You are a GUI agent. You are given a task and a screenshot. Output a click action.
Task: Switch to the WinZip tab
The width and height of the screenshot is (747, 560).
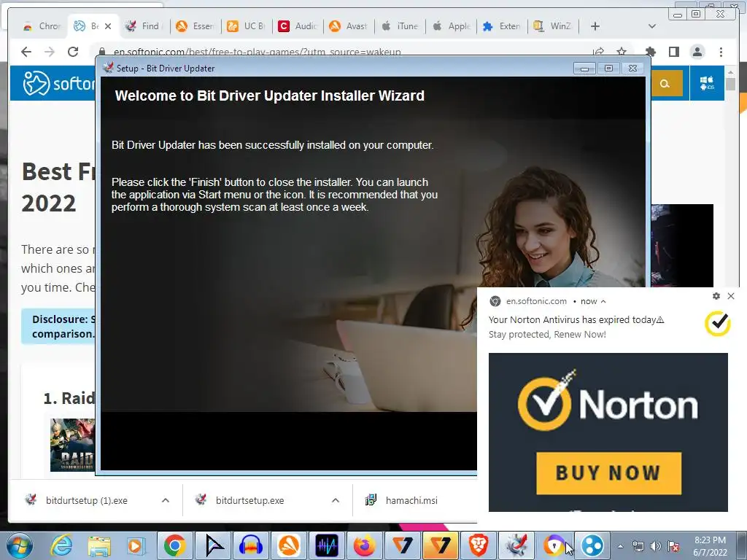(x=553, y=26)
